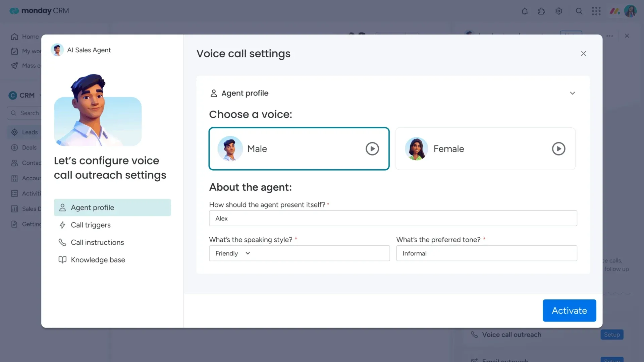Select the Male voice option
644x362 pixels.
point(299,148)
